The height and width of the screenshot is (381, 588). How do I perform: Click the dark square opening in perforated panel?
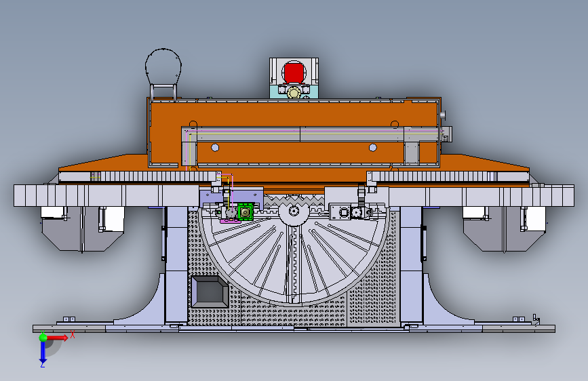pos(210,292)
